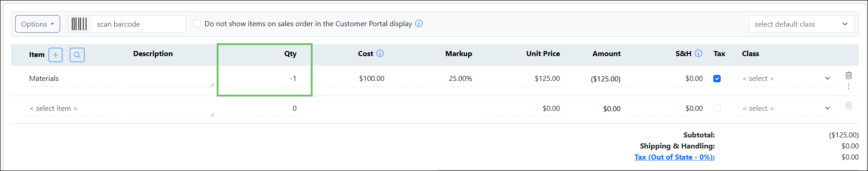Open select default class dropdown
The image size is (868, 171).
(x=801, y=24)
